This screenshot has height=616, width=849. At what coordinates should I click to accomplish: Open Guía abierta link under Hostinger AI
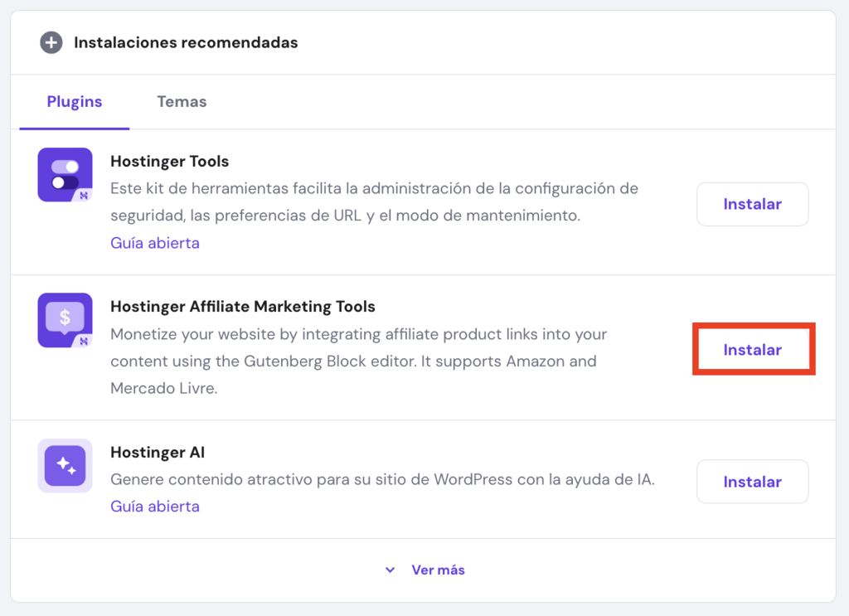tap(155, 506)
